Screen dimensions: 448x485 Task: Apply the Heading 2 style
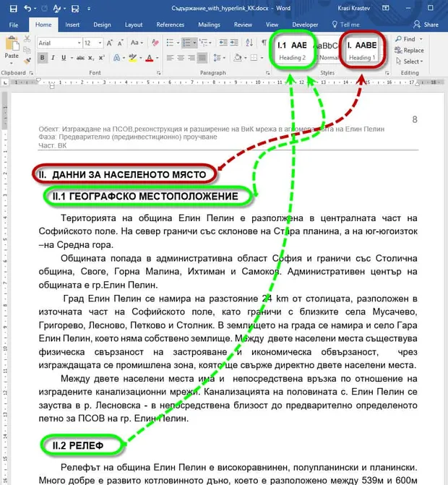coord(293,51)
